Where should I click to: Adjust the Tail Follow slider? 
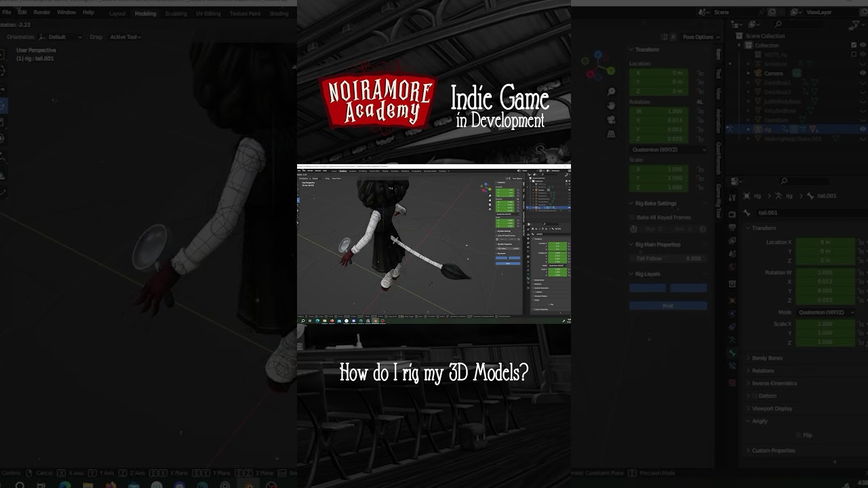(x=668, y=258)
